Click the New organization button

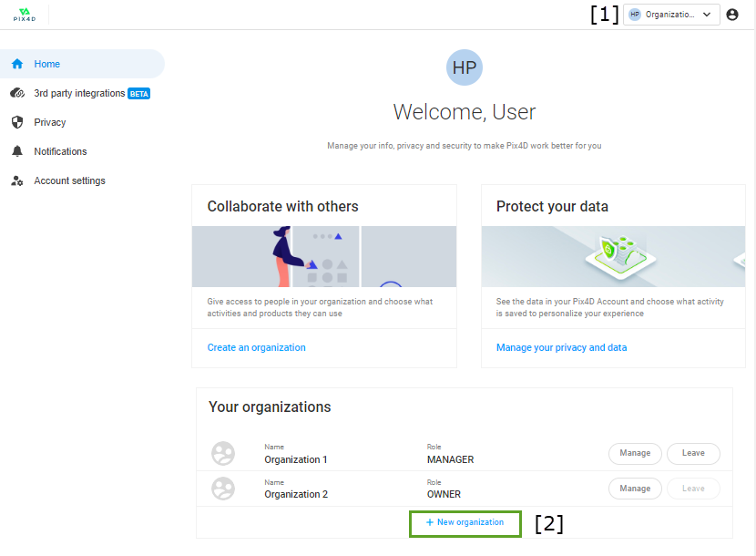(465, 522)
